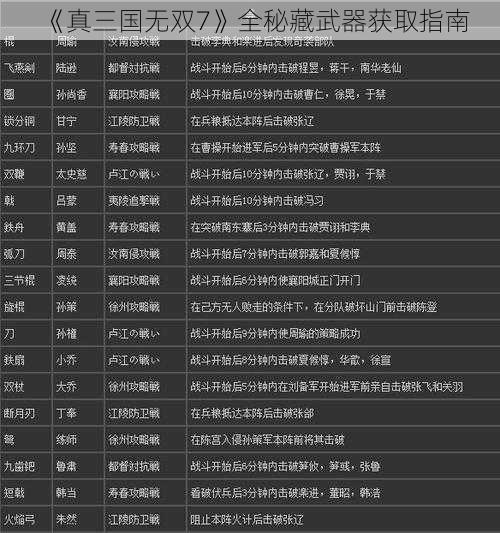Select the character name 孙尚香

[72, 94]
